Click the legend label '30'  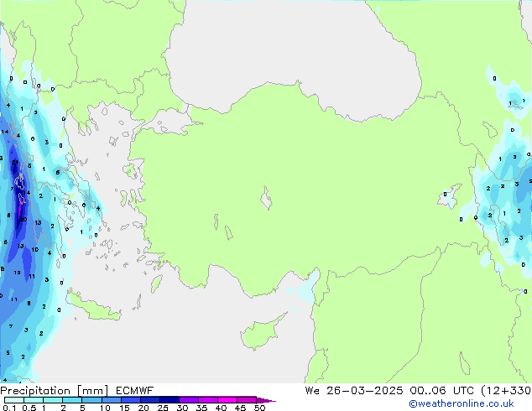[182, 408]
